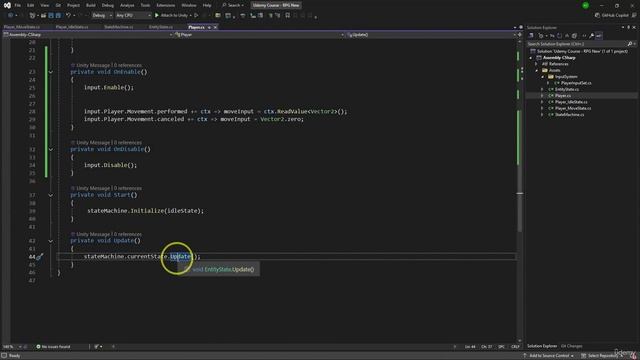This screenshot has width=640, height=360.
Task: Switch to Player_MoveState.cs tab
Action: [22, 27]
